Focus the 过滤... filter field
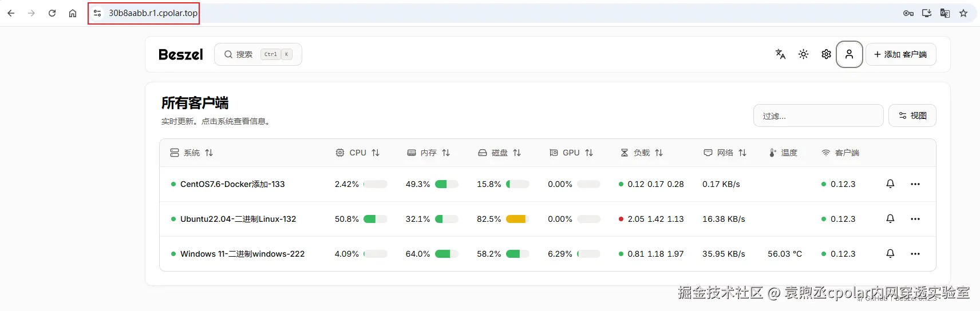This screenshot has width=980, height=311. pos(818,115)
